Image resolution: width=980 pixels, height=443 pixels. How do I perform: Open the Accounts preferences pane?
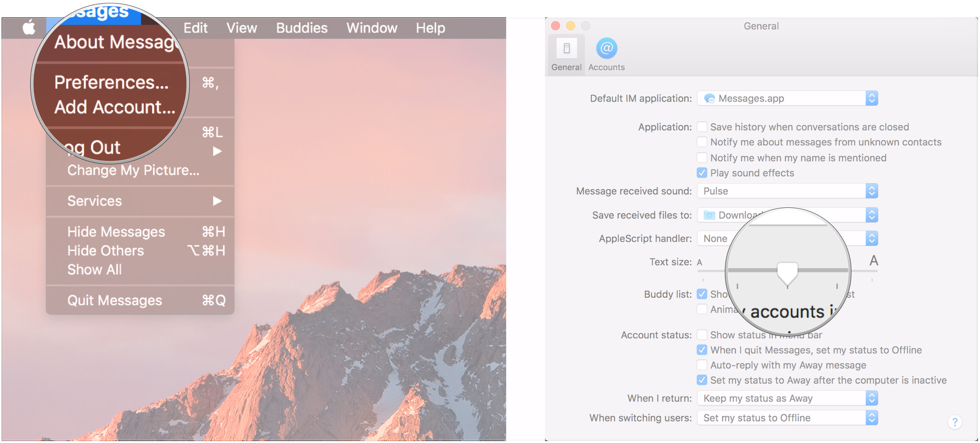click(606, 55)
